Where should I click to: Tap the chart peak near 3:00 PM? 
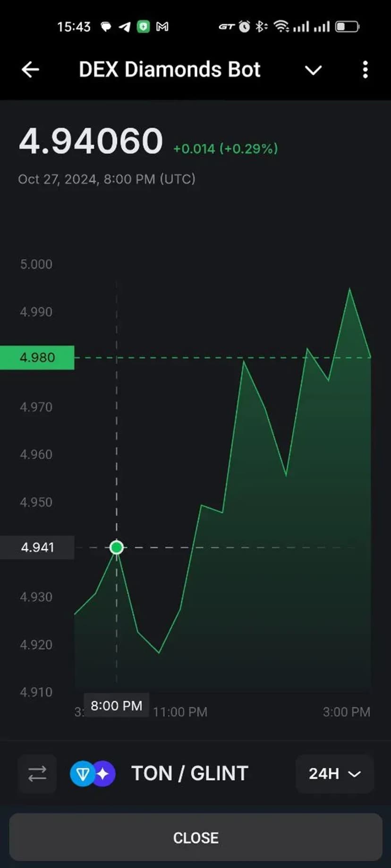pos(349,289)
